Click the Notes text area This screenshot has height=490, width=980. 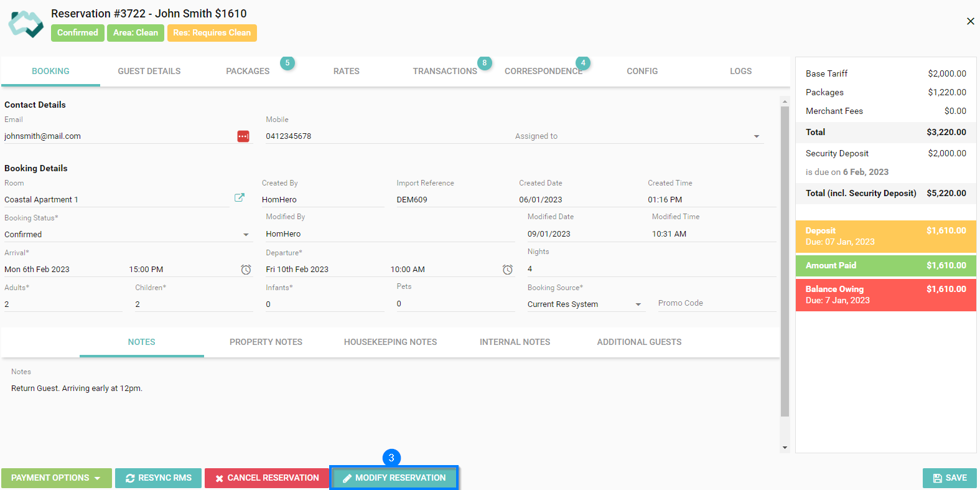click(x=390, y=389)
